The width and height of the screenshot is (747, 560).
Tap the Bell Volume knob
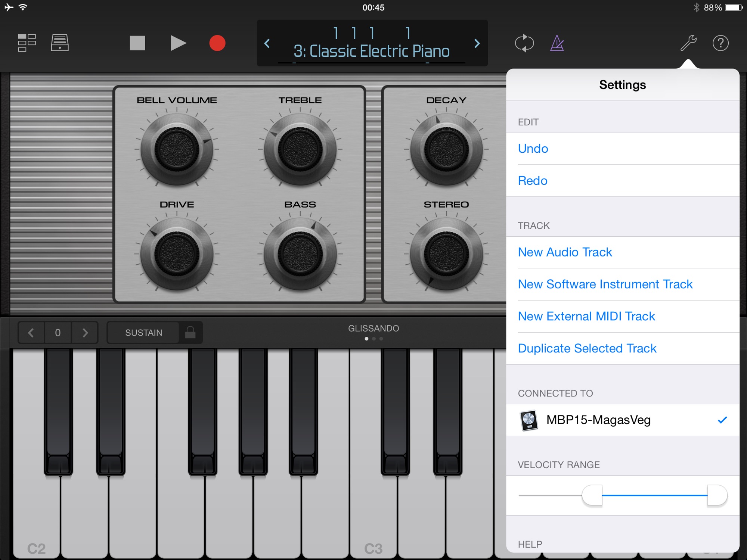(177, 149)
